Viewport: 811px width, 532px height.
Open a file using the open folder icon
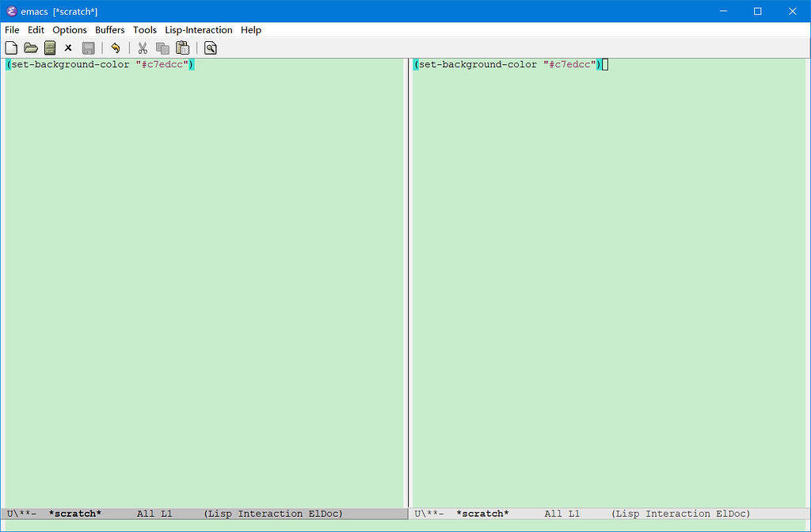[30, 47]
